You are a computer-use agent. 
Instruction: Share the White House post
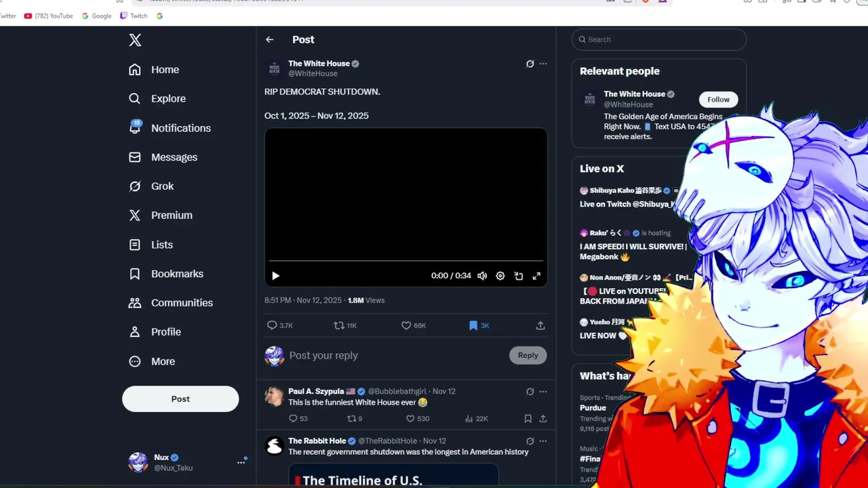tap(540, 326)
